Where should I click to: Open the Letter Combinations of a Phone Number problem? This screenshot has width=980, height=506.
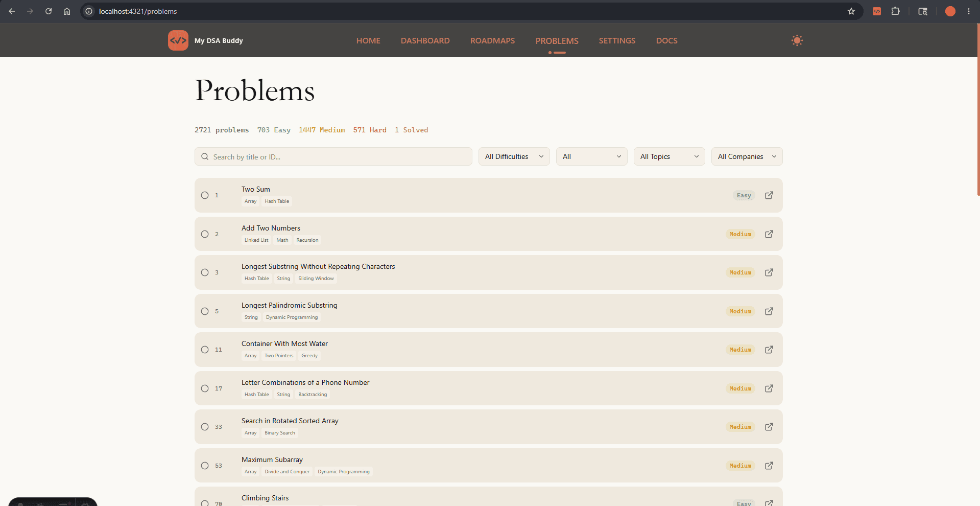(x=305, y=382)
